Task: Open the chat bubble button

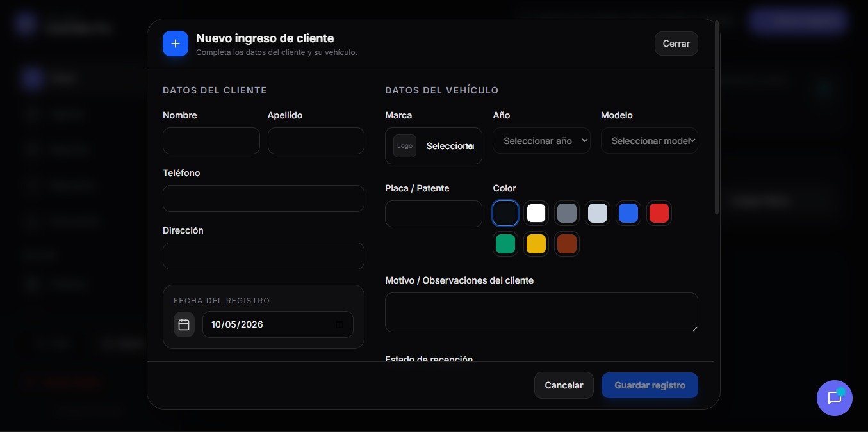Action: [x=834, y=398]
